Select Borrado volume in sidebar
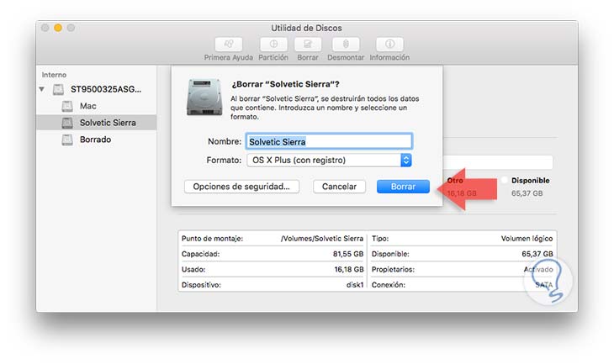 (97, 140)
